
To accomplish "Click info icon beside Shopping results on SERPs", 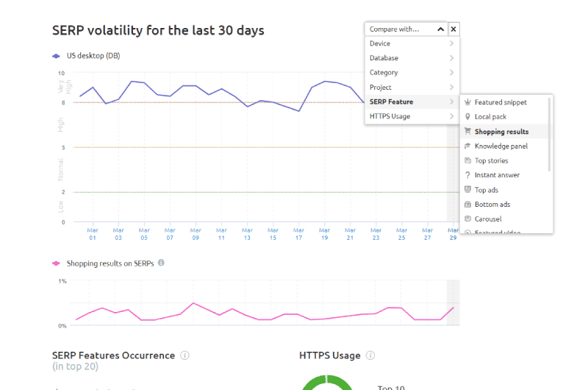I will [x=161, y=263].
